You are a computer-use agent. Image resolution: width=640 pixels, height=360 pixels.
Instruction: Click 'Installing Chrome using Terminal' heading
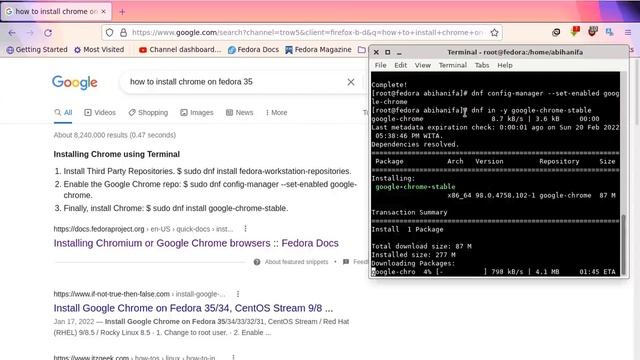click(117, 154)
